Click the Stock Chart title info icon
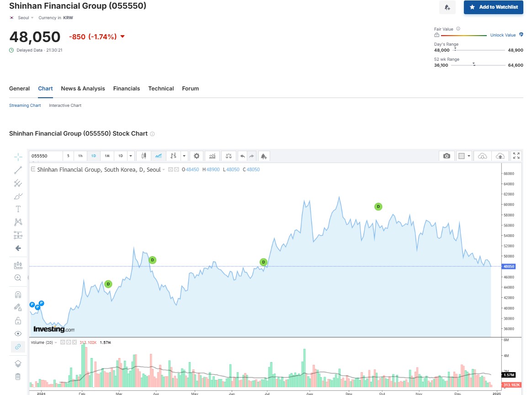532x395 pixels. [152, 134]
